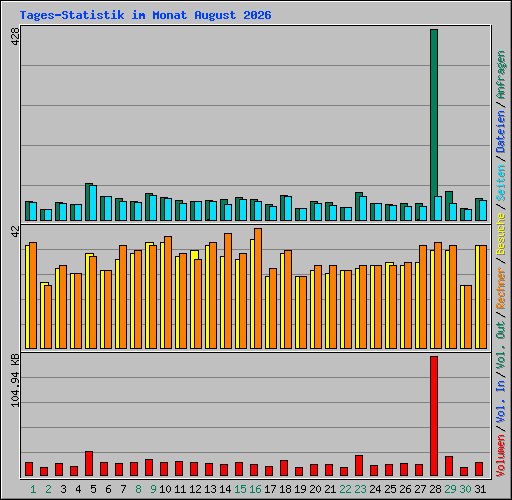Click the 'Vol. In' legend label
Screen dimensions: 512x500
(x=501, y=402)
